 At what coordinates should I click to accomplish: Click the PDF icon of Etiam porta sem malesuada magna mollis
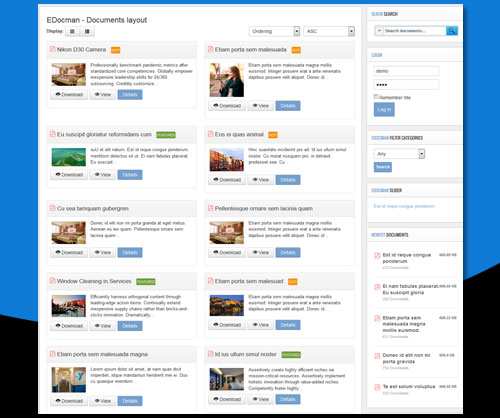click(x=377, y=318)
